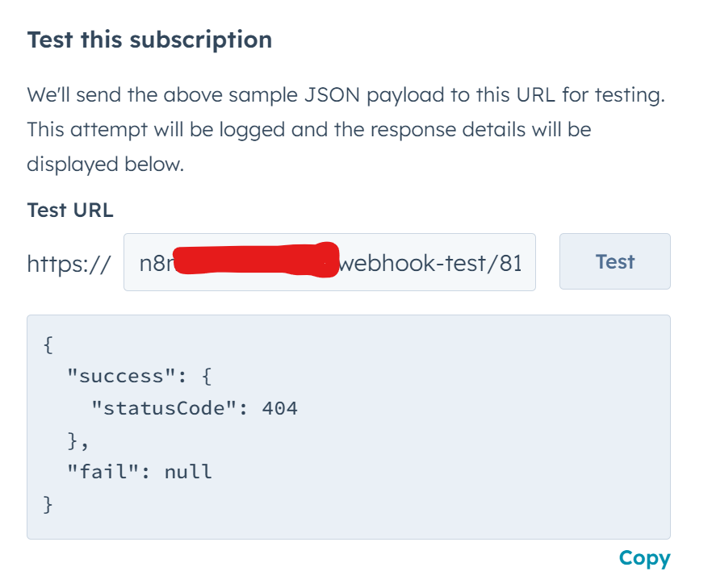The image size is (712, 588).
Task: Click the "statusCode" key in the response
Action: coord(163,408)
